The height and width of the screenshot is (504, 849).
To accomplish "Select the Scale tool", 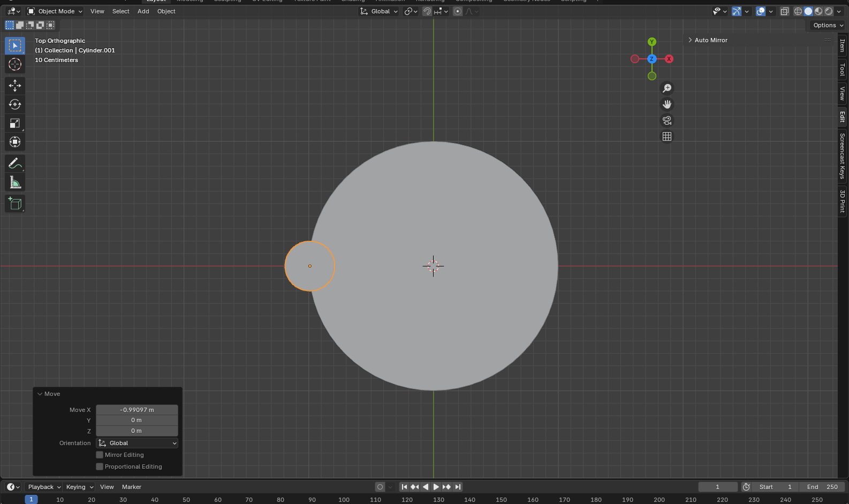I will [x=15, y=123].
